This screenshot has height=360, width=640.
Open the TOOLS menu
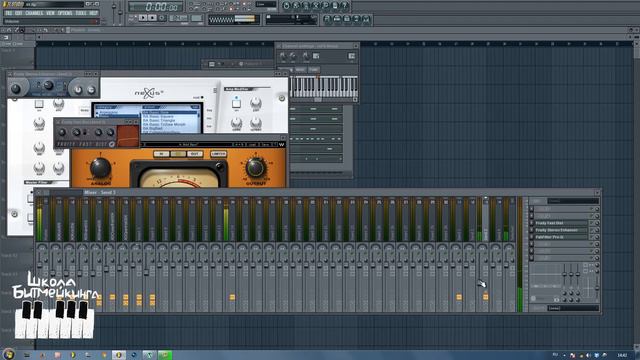[81, 13]
